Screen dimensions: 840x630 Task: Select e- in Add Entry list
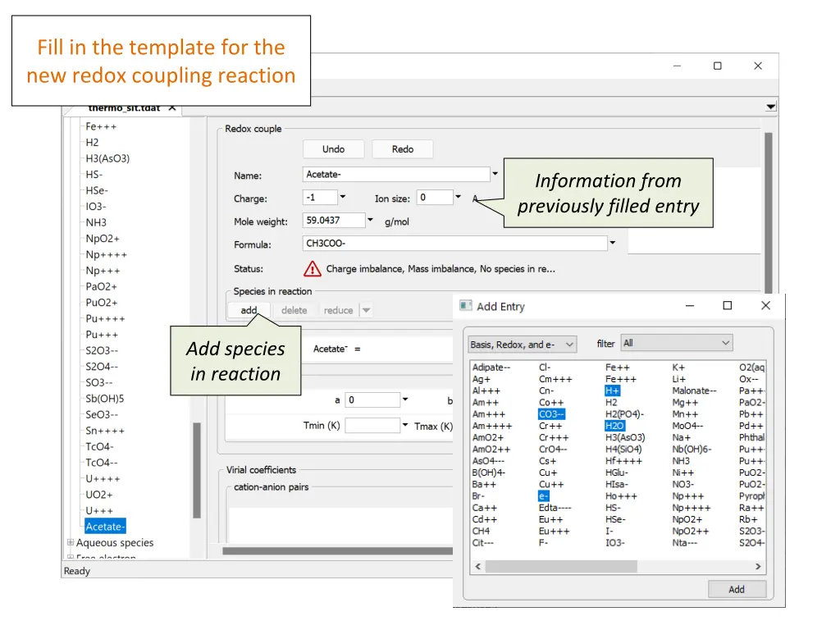pos(543,496)
